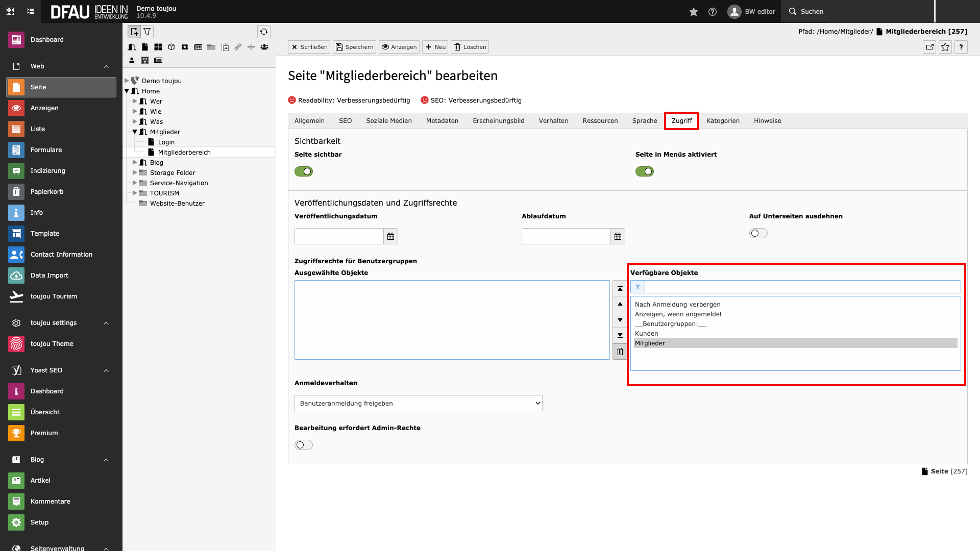980x551 pixels.
Task: Open the help question mark icon in top bar
Action: tap(713, 12)
